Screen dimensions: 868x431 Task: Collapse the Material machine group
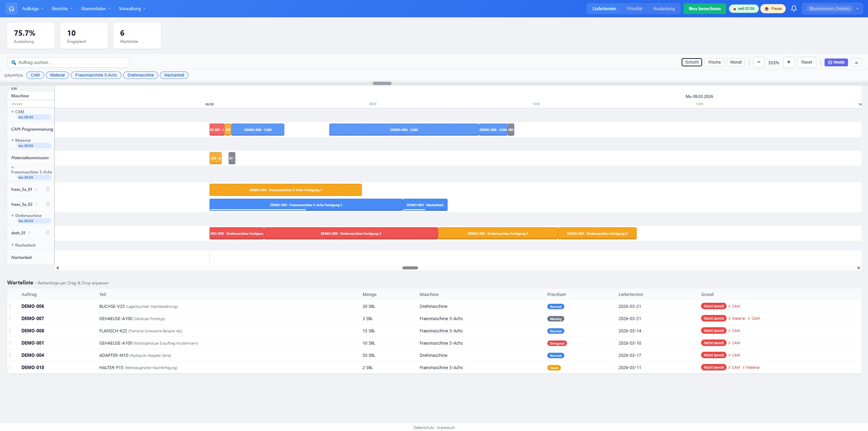click(x=13, y=140)
